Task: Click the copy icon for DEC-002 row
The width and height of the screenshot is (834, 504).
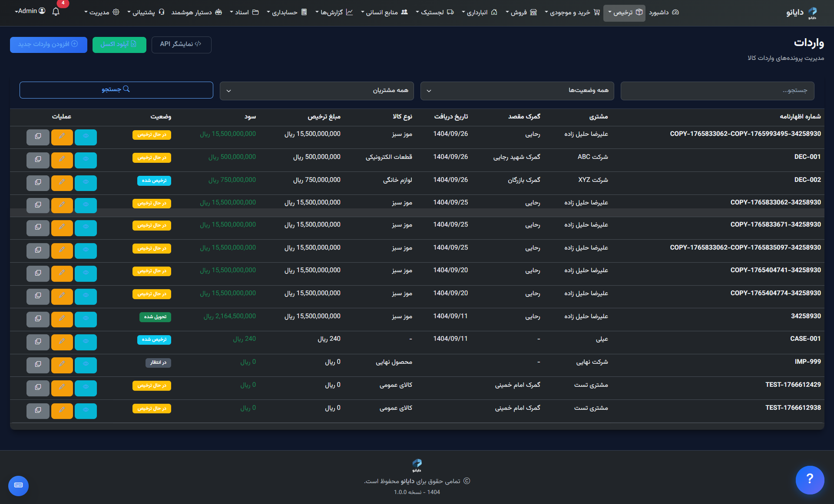Action: coord(38,182)
